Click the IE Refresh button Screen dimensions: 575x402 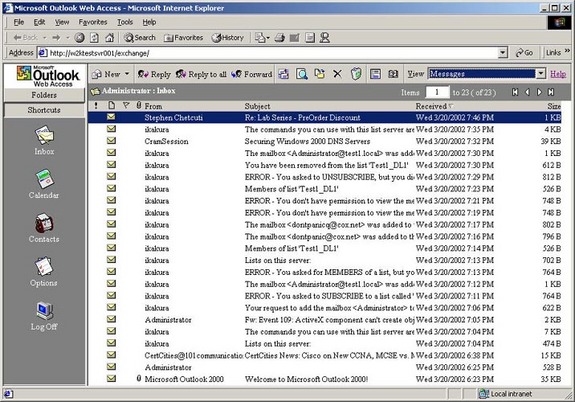coord(94,37)
